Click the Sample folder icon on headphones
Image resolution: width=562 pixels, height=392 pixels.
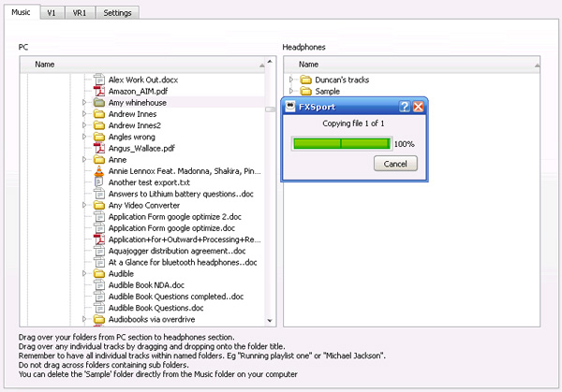305,92
